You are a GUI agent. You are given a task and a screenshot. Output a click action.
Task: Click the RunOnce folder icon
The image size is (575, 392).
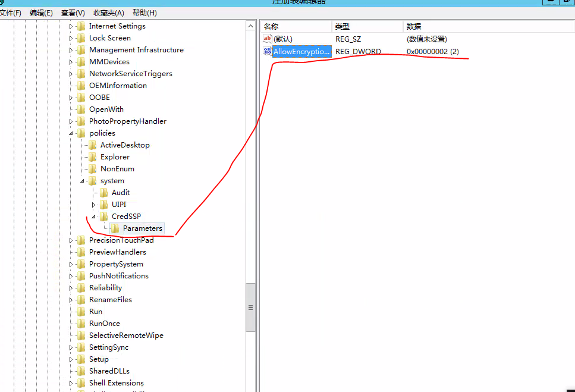81,324
